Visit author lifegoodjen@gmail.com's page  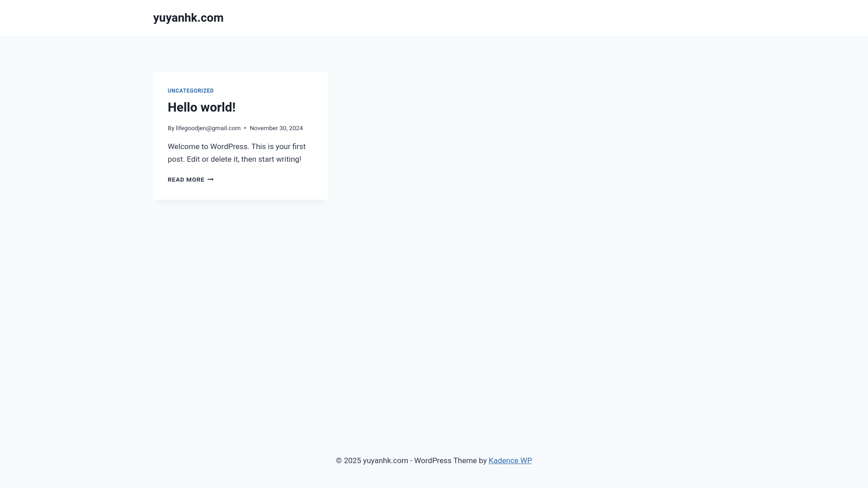coord(208,128)
